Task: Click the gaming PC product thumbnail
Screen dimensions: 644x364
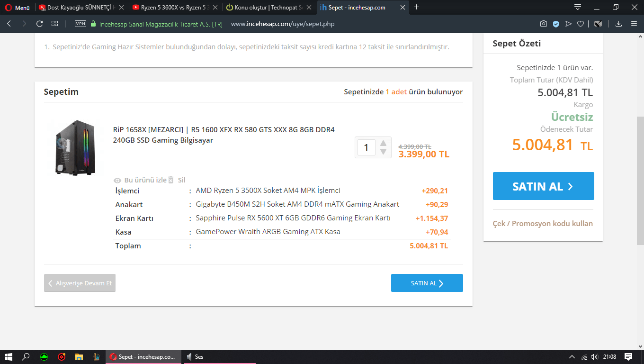Action: click(x=75, y=147)
